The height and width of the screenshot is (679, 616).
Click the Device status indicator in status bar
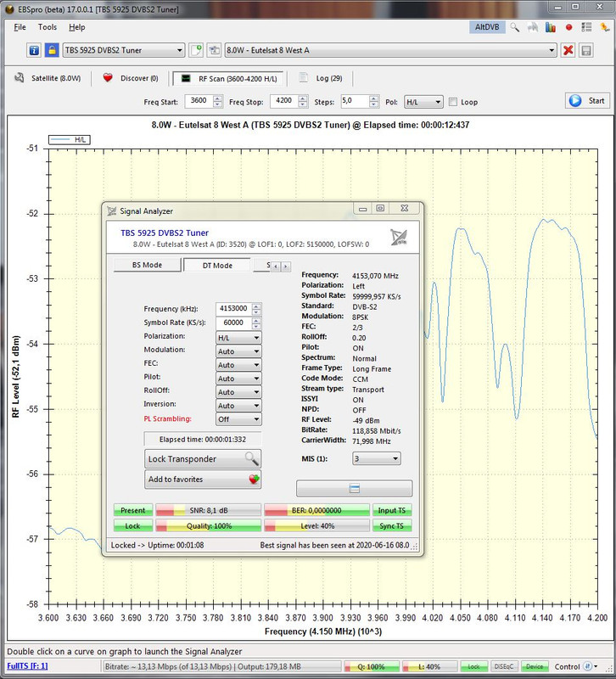(x=535, y=666)
